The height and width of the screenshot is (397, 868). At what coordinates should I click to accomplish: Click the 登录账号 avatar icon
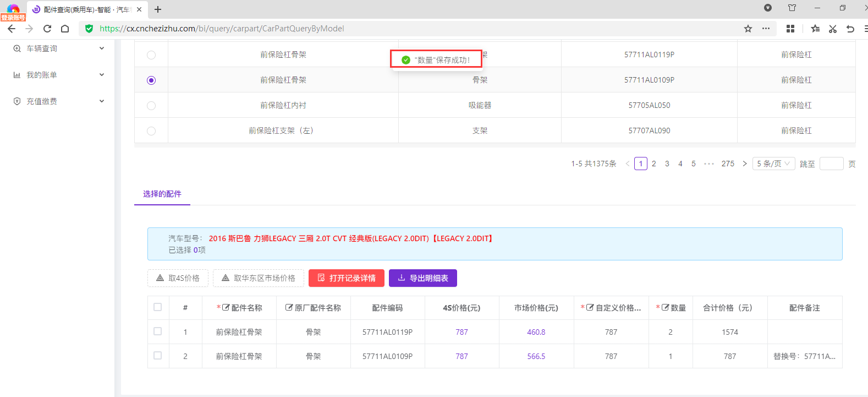[13, 11]
